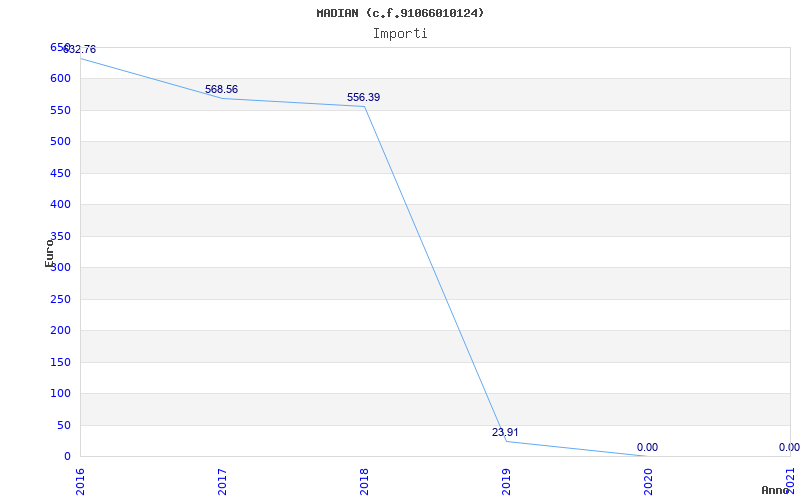Click the 2016 x-axis year label
Image resolution: width=800 pixels, height=500 pixels.
point(80,482)
